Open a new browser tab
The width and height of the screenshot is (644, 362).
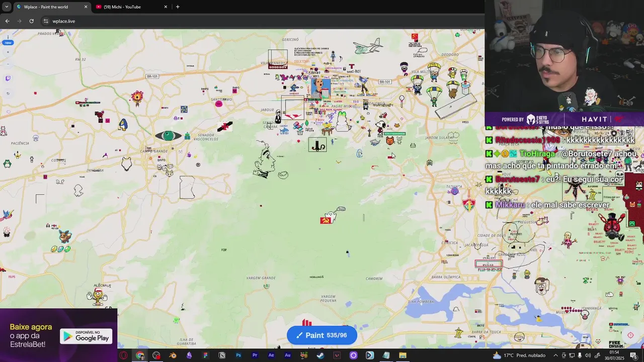click(178, 7)
